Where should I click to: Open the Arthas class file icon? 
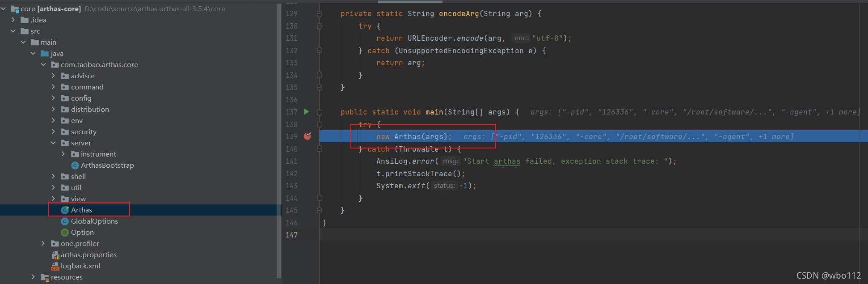[x=65, y=210]
